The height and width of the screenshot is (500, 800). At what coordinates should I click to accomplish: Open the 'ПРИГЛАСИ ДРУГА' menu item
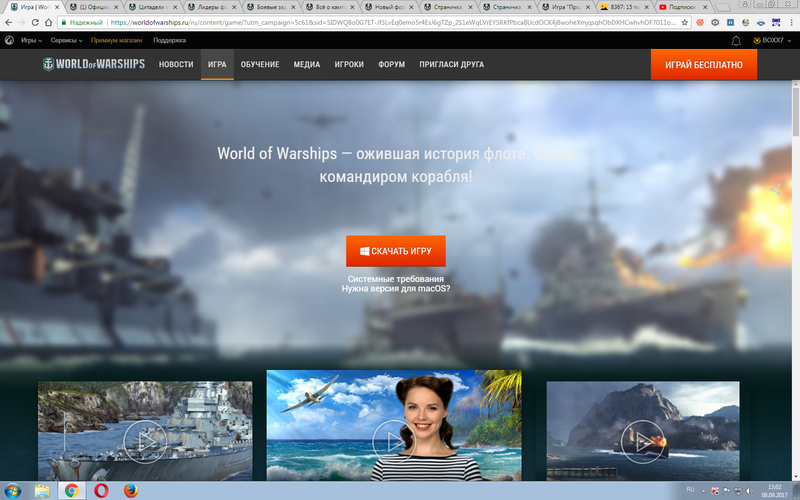[452, 64]
